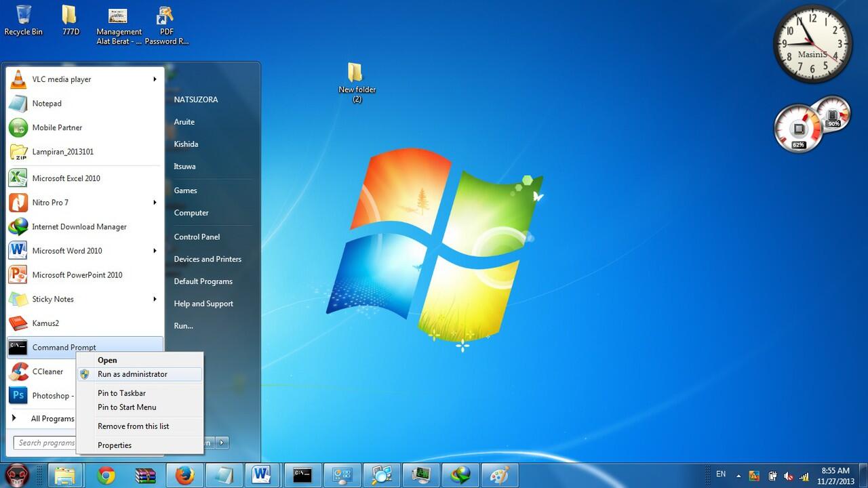The width and height of the screenshot is (868, 488).
Task: Open Control Panel link
Action: click(197, 237)
